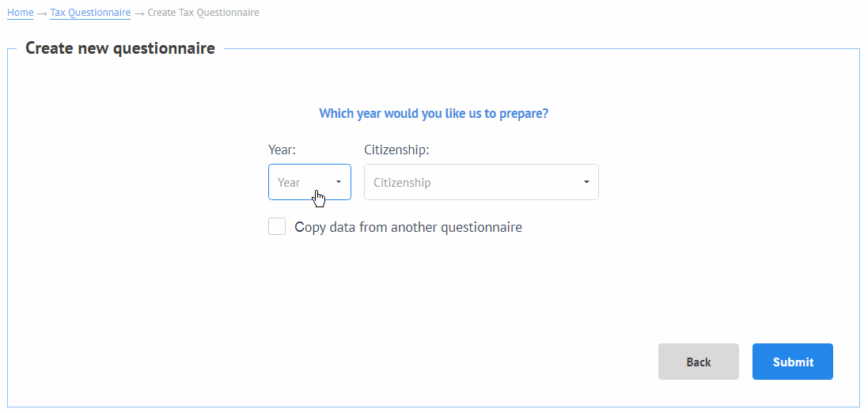Submit the new questionnaire form
The width and height of the screenshot is (868, 413).
click(793, 362)
